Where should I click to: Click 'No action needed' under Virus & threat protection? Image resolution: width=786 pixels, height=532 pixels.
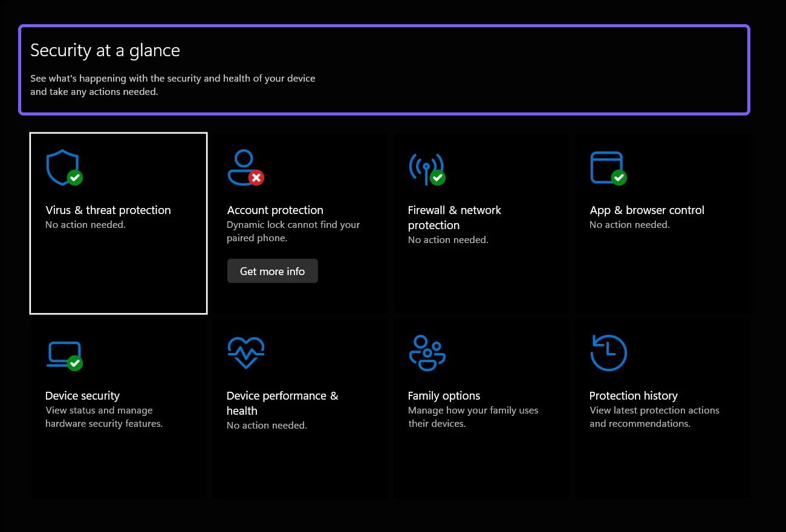[85, 225]
